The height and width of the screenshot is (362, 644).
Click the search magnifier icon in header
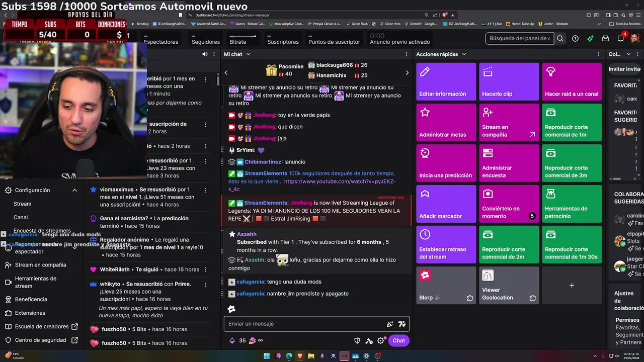pos(560,38)
